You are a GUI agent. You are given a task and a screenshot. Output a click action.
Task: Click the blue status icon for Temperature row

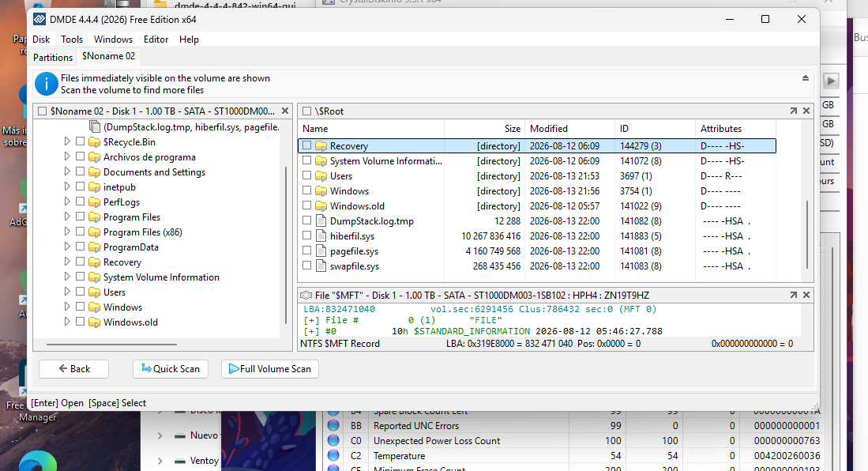click(x=333, y=455)
